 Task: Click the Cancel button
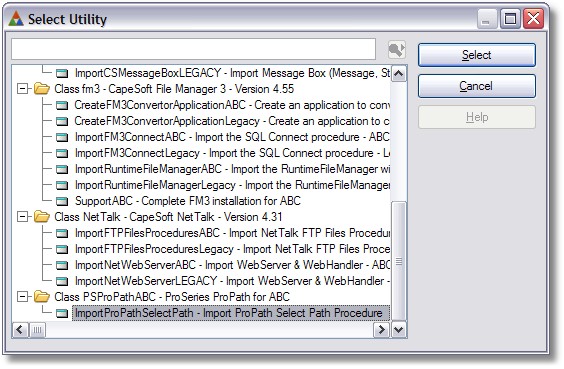(x=477, y=86)
